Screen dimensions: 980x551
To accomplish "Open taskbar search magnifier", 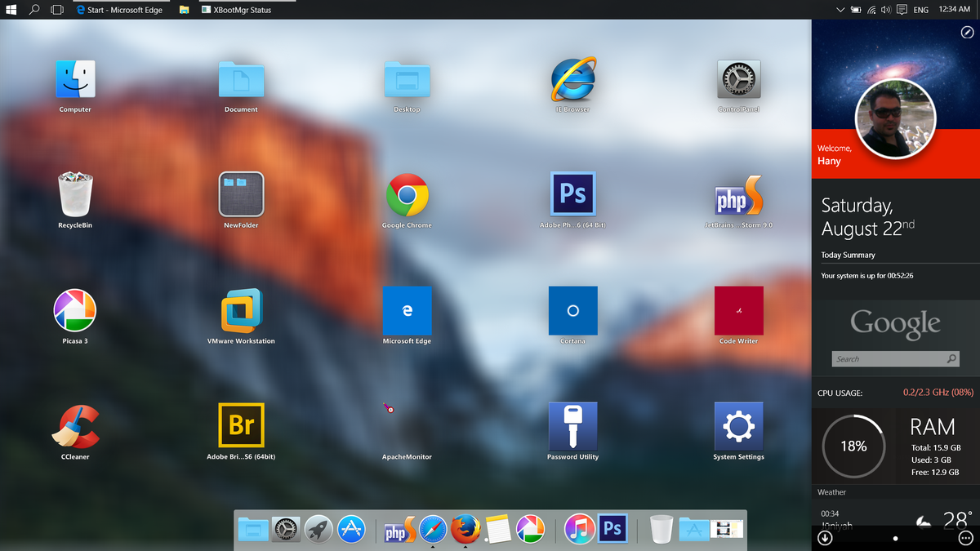I will click(34, 10).
